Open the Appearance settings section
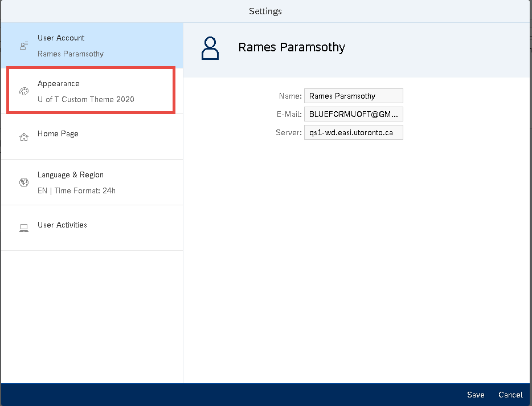 point(92,91)
